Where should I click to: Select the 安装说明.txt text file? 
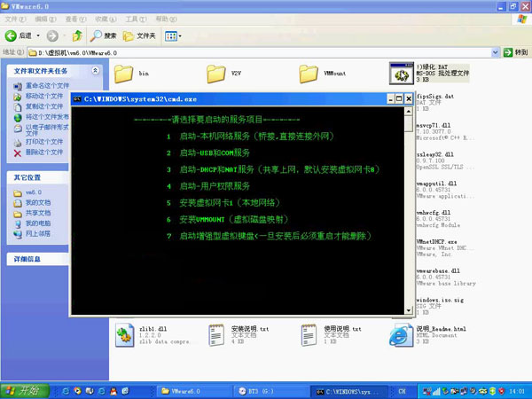pos(217,335)
